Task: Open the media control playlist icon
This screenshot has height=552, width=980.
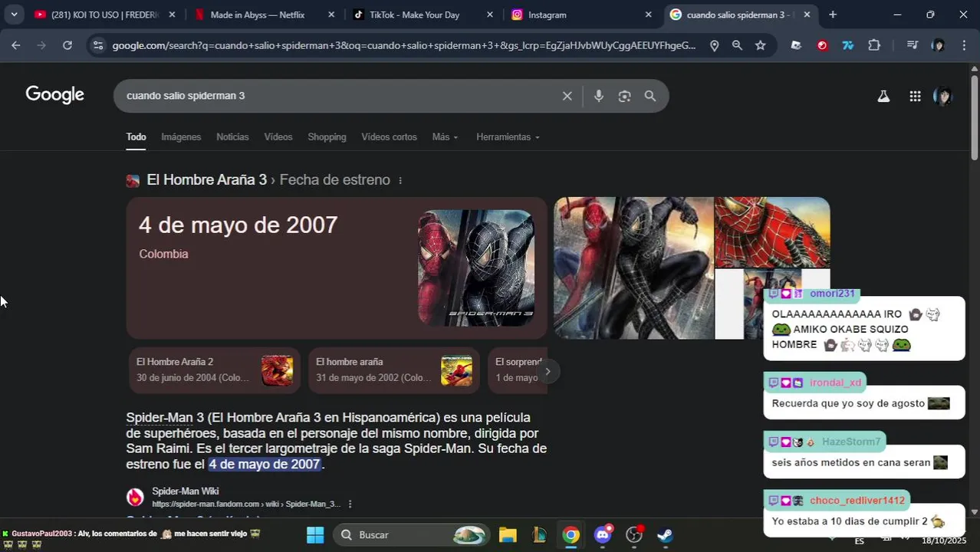Action: pyautogui.click(x=912, y=45)
